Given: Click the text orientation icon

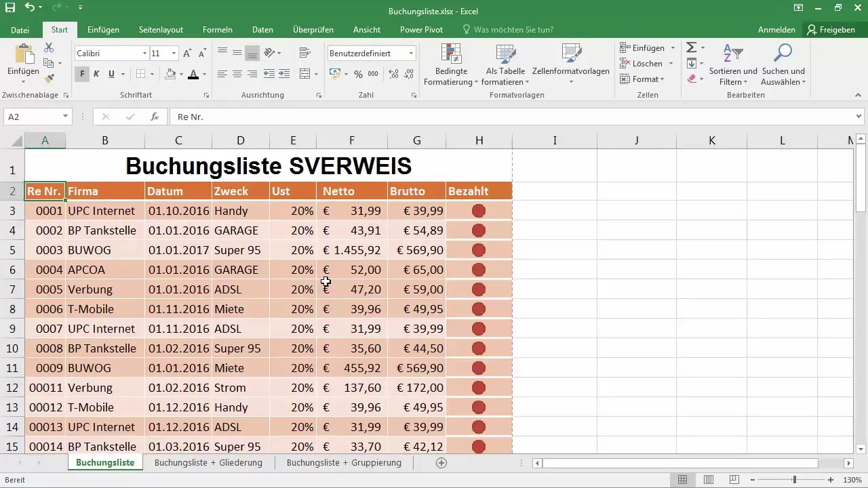Looking at the screenshot, I should 269,53.
